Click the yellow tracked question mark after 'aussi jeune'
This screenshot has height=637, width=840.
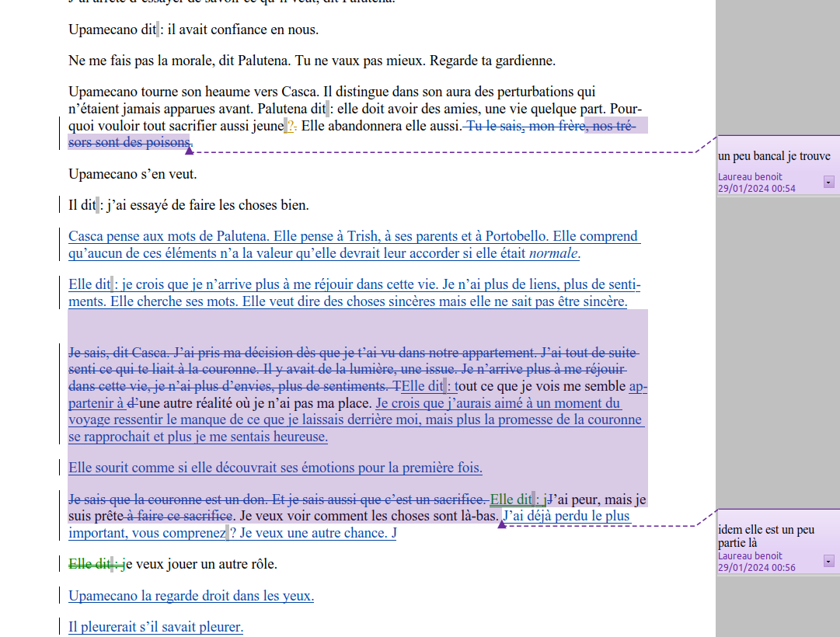(291, 126)
